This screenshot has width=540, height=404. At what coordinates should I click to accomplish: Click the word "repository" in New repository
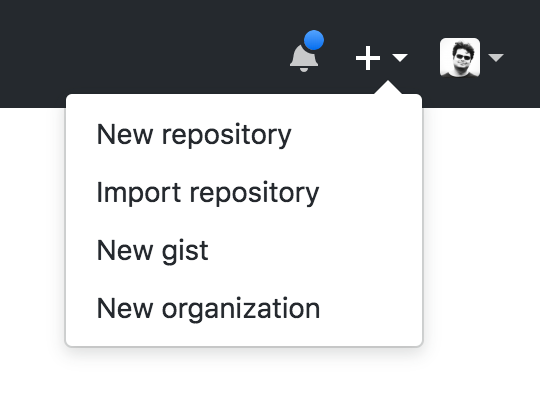(227, 136)
